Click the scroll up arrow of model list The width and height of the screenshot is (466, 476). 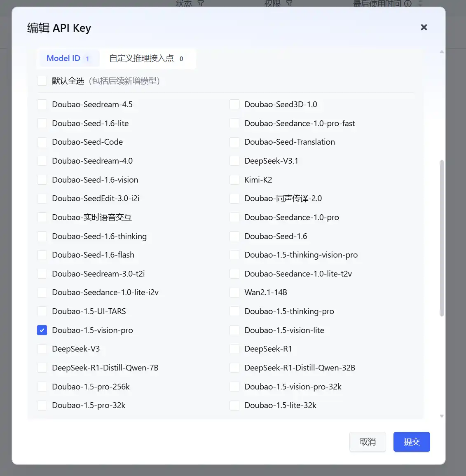pyautogui.click(x=442, y=52)
